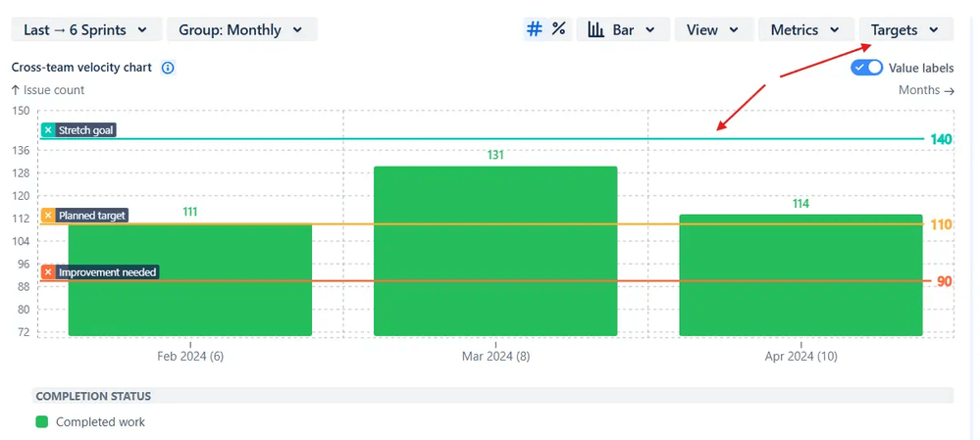Open the Last 6 Sprints dropdown
Viewport: 980px width, 440px height.
[86, 29]
